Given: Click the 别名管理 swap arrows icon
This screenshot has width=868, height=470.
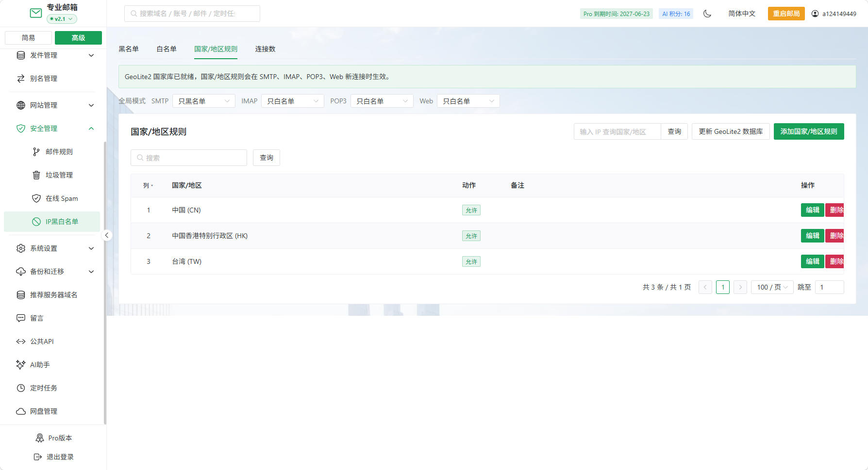Looking at the screenshot, I should pos(21,79).
